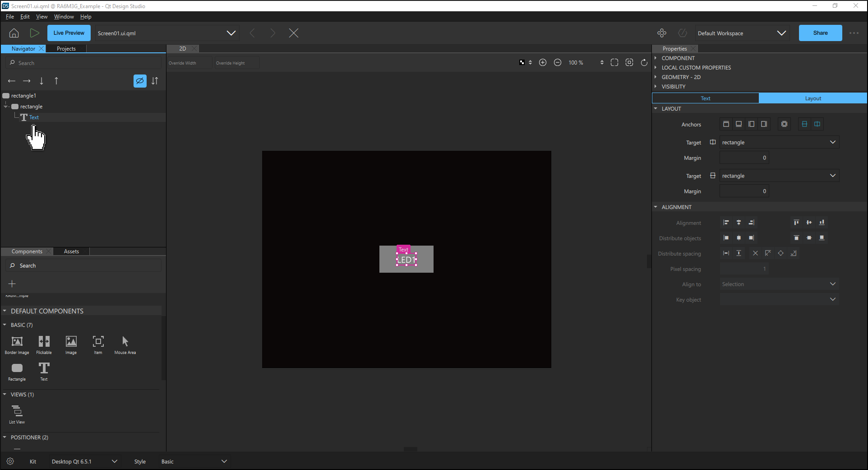The height and width of the screenshot is (470, 868).
Task: Toggle the anchor fill parent button
Action: pyautogui.click(x=785, y=124)
